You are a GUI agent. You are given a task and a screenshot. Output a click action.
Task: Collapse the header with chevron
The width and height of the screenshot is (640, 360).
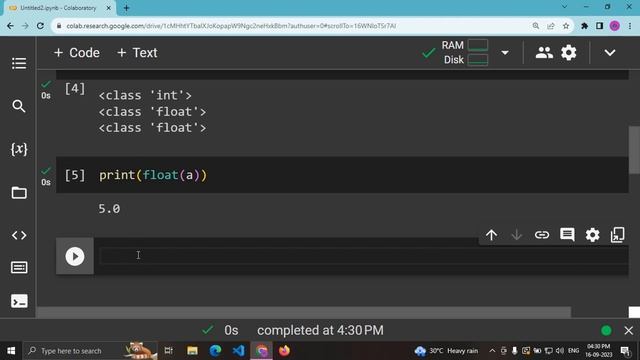point(610,53)
